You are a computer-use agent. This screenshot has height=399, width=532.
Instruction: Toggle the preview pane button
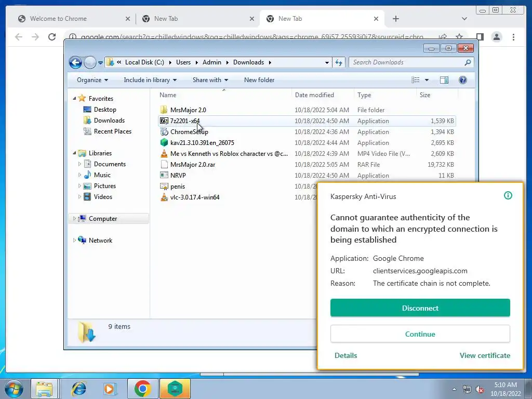click(444, 80)
